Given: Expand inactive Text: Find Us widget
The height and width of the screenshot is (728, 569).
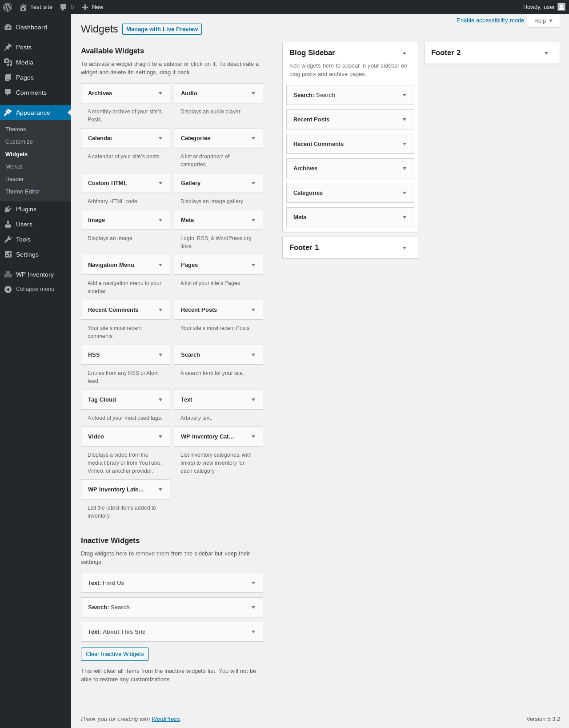Looking at the screenshot, I should [253, 583].
